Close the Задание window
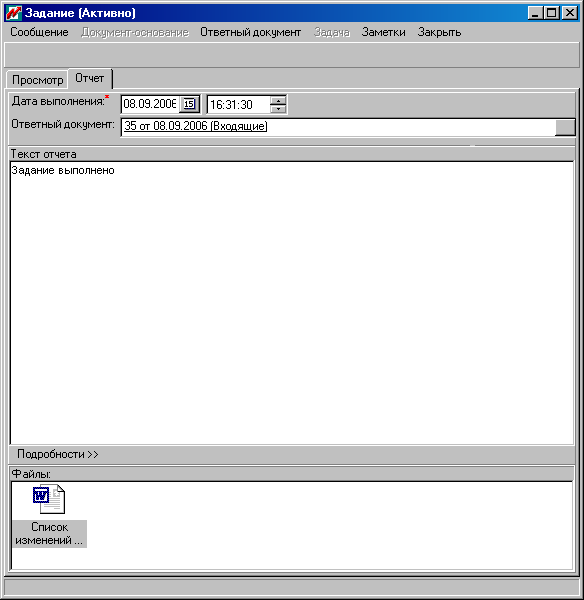The image size is (584, 600). (570, 13)
